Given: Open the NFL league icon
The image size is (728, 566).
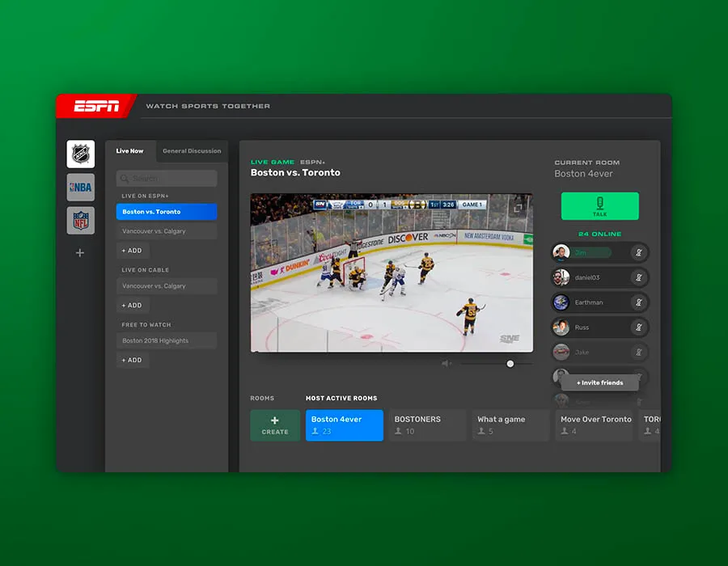Looking at the screenshot, I should click(80, 221).
